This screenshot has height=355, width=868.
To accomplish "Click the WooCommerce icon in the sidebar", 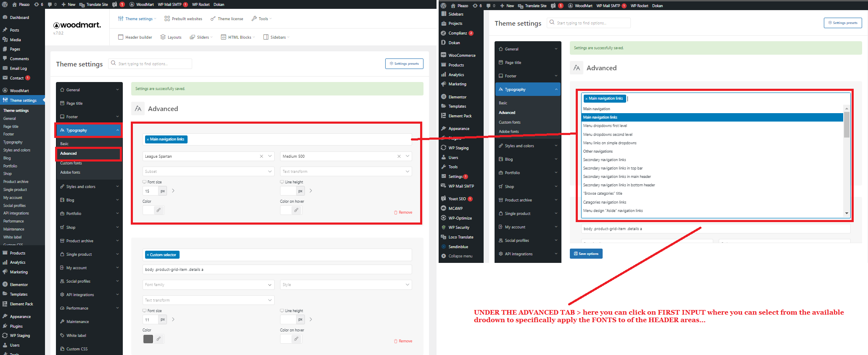I will click(444, 55).
